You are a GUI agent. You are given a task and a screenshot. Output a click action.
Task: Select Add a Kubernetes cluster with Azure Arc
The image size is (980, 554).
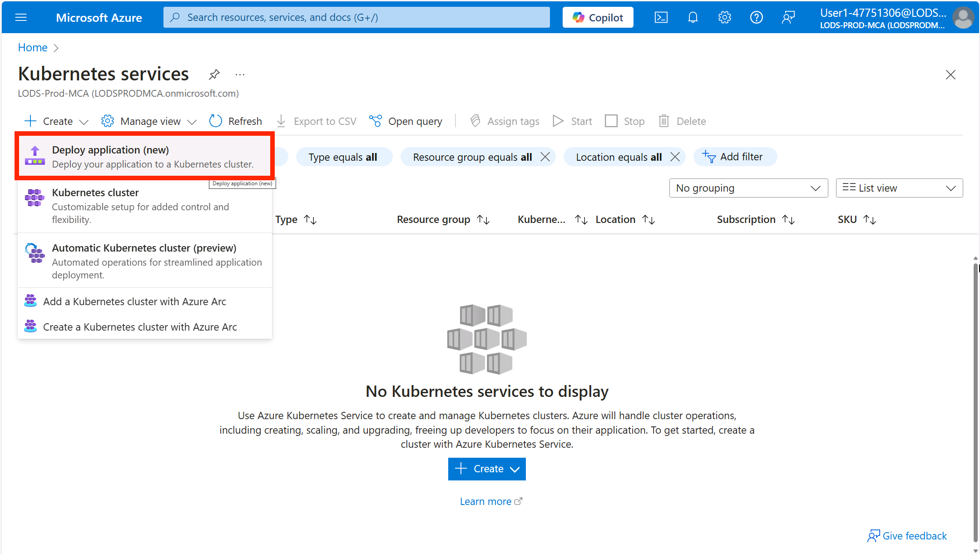(x=144, y=302)
